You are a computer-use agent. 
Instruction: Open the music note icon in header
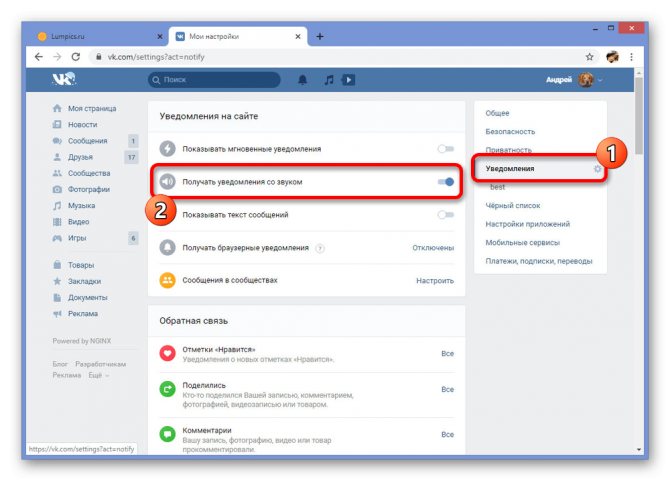329,80
